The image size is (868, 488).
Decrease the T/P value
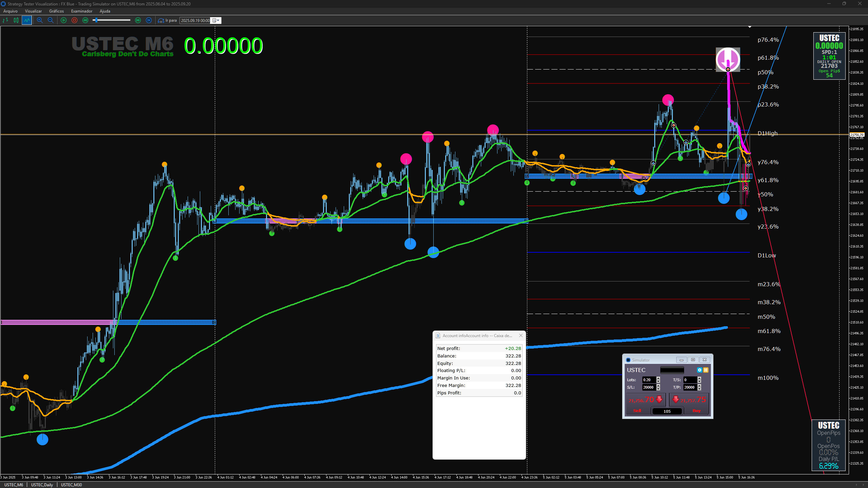pyautogui.click(x=699, y=389)
